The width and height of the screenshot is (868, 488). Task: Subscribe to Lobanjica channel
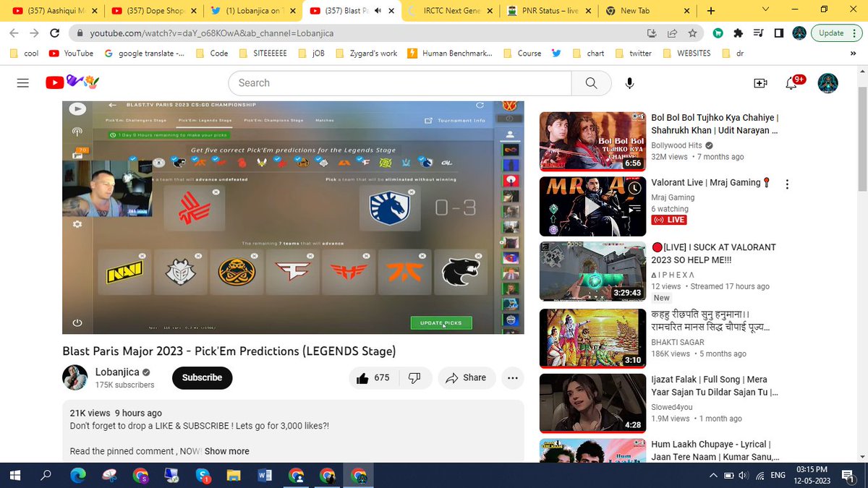[x=202, y=377]
